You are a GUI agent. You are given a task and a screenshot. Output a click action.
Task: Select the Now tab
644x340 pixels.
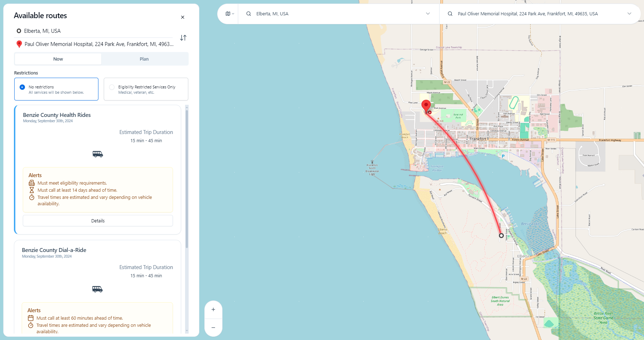[x=58, y=59]
